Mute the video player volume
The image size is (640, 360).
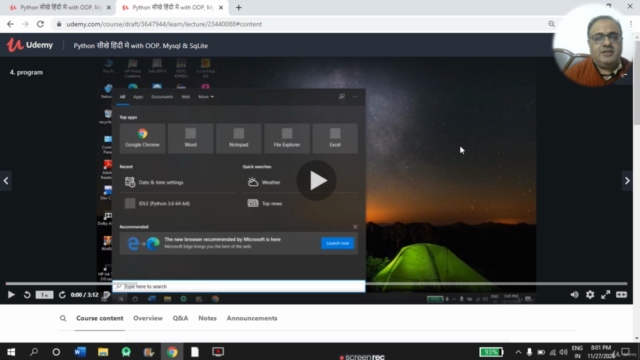(x=574, y=295)
